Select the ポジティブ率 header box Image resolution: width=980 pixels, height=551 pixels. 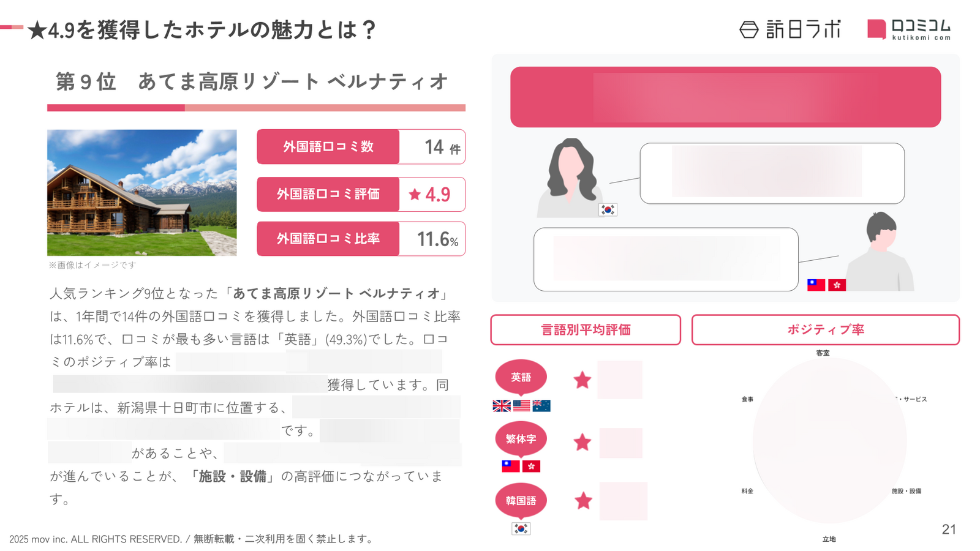[x=825, y=330]
